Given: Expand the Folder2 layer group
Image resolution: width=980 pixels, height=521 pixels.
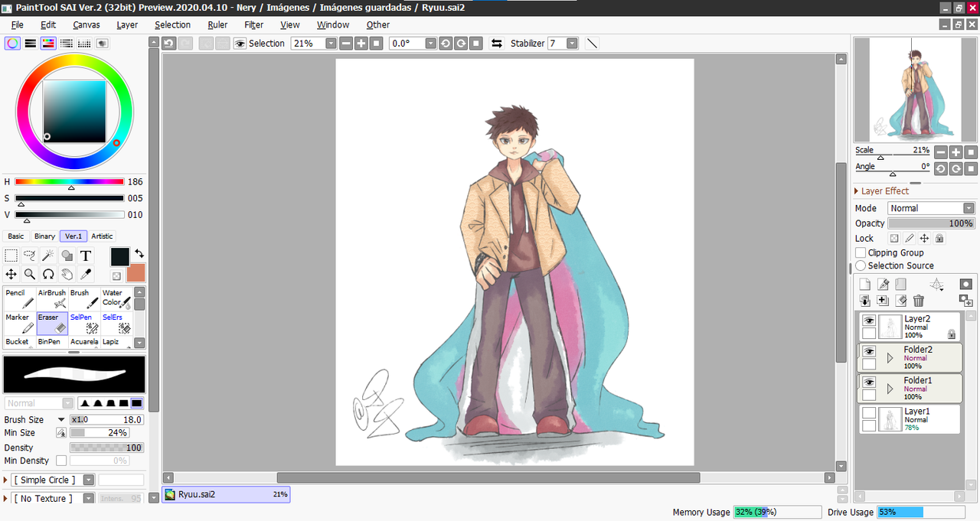Looking at the screenshot, I should coord(890,357).
